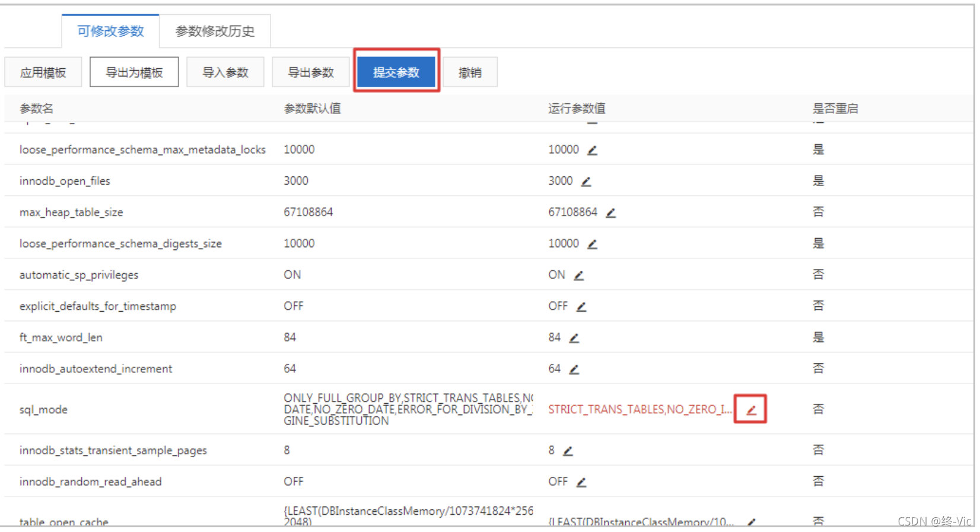980x532 pixels.
Task: Click the 运行参数值 column header
Action: pos(577,109)
